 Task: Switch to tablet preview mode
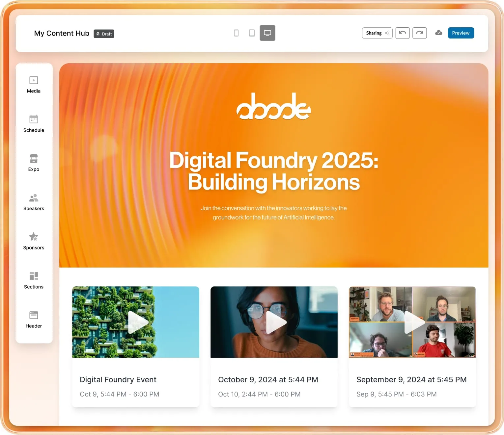coord(252,33)
